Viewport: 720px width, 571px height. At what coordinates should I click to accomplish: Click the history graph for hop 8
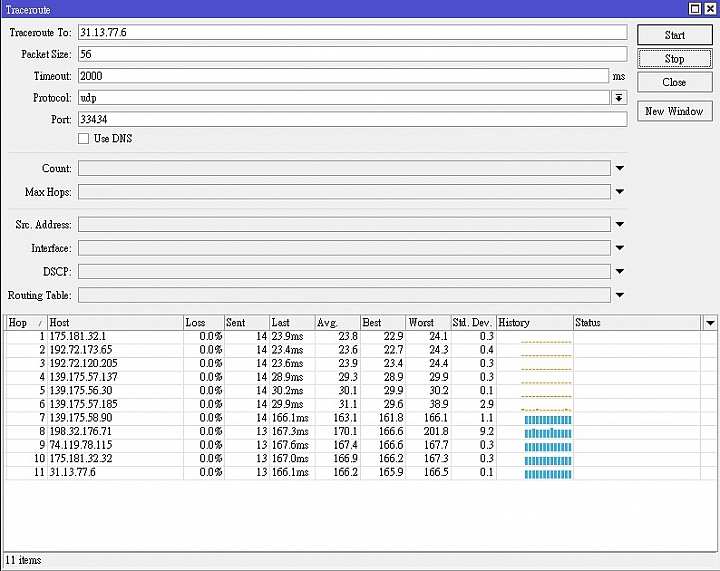coord(548,433)
